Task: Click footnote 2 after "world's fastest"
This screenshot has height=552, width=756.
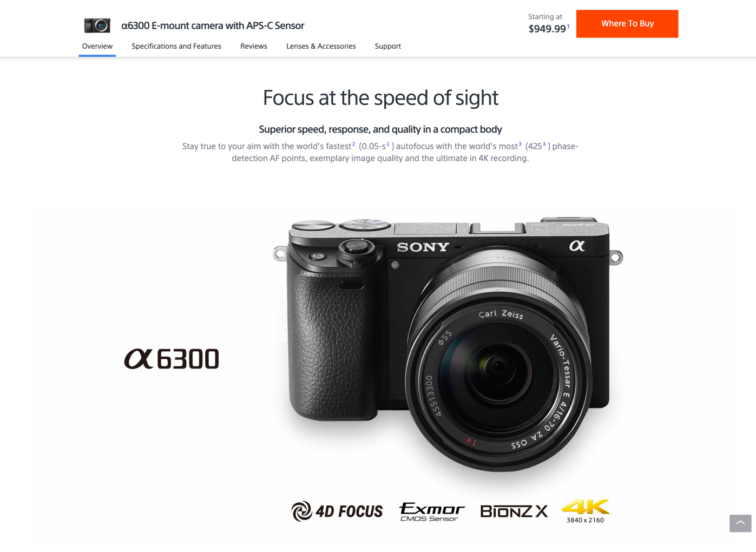Action: pyautogui.click(x=354, y=144)
